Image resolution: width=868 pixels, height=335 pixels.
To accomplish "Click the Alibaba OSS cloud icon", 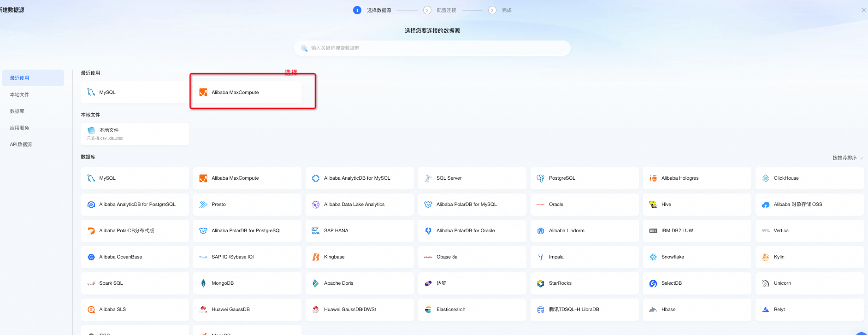I will coord(766,205).
